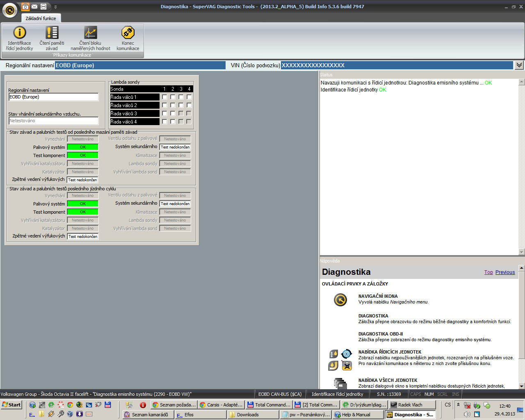Image resolution: width=525 pixels, height=420 pixels.
Task: Check Řada válců 1 sonda 4 box
Action: (x=189, y=97)
